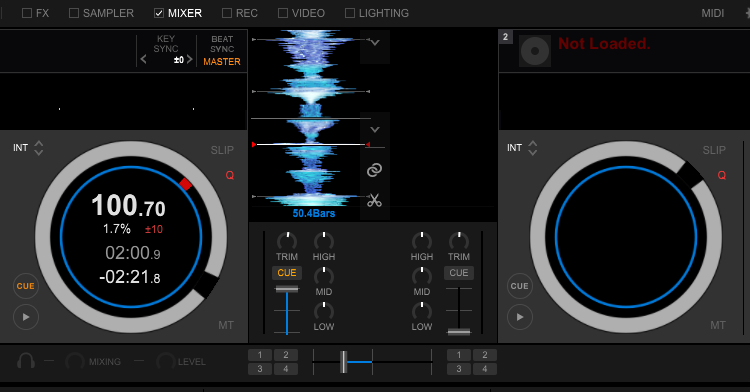Increase key sync with right arrow
Image resolution: width=750 pixels, height=392 pixels.
coord(189,59)
